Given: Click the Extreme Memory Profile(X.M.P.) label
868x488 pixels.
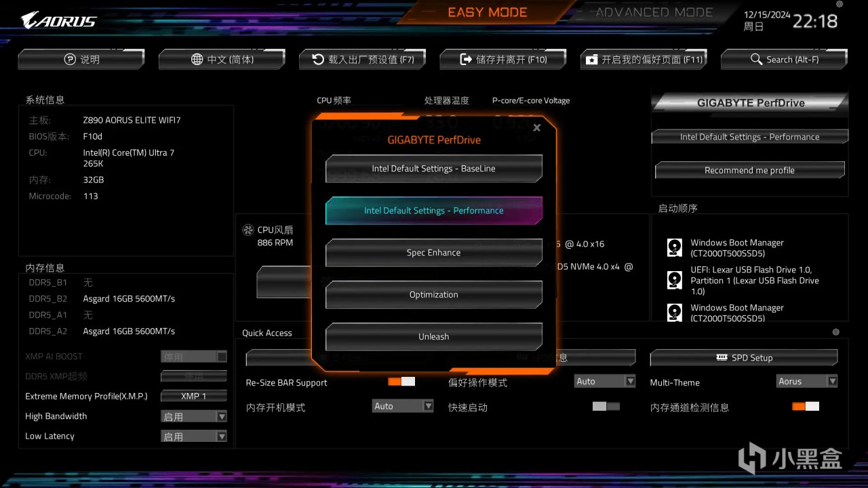Looking at the screenshot, I should (x=86, y=396).
